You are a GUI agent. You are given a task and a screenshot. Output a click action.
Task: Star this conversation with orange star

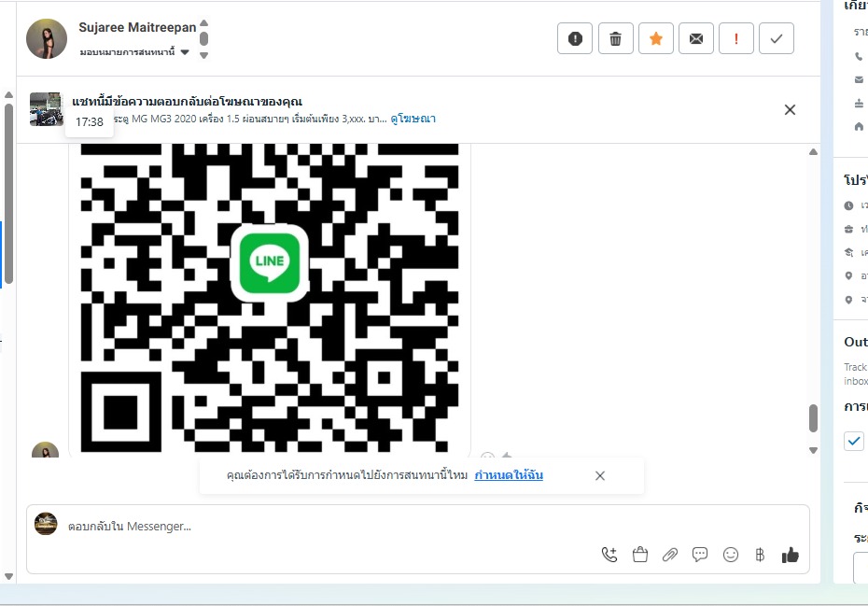tap(656, 38)
